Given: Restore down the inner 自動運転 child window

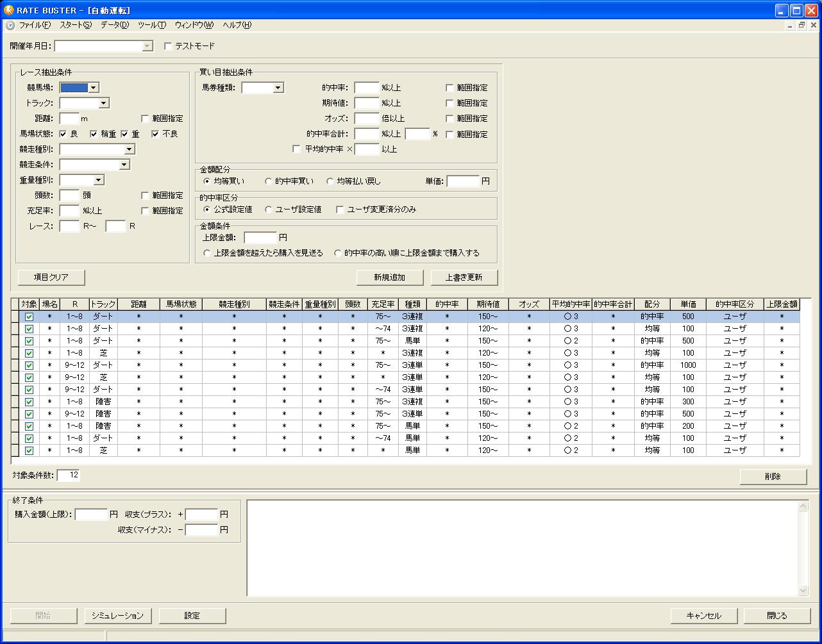Looking at the screenshot, I should point(801,25).
